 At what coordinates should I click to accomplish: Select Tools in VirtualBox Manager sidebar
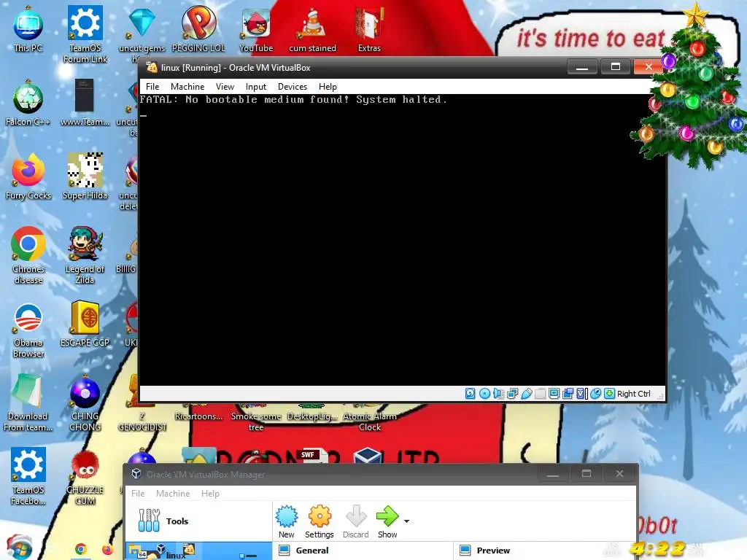[x=199, y=521]
